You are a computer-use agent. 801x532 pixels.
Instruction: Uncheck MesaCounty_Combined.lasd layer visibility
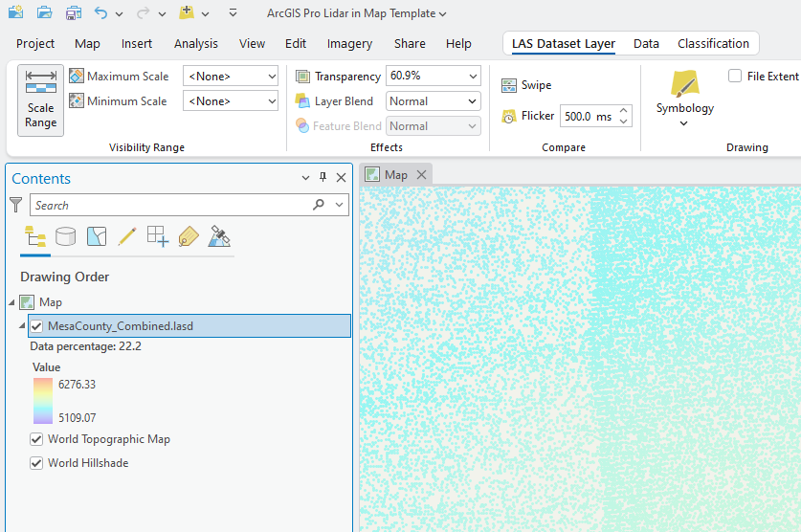pyautogui.click(x=36, y=326)
